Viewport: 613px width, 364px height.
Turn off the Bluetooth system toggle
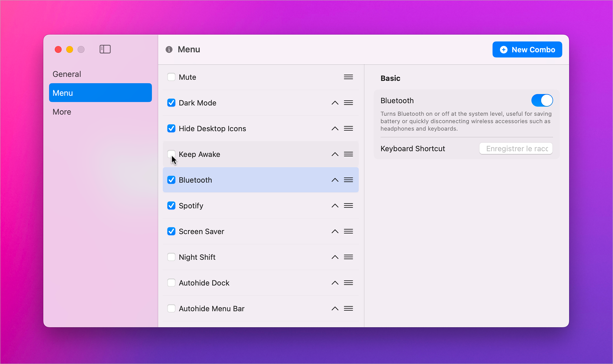pyautogui.click(x=541, y=100)
